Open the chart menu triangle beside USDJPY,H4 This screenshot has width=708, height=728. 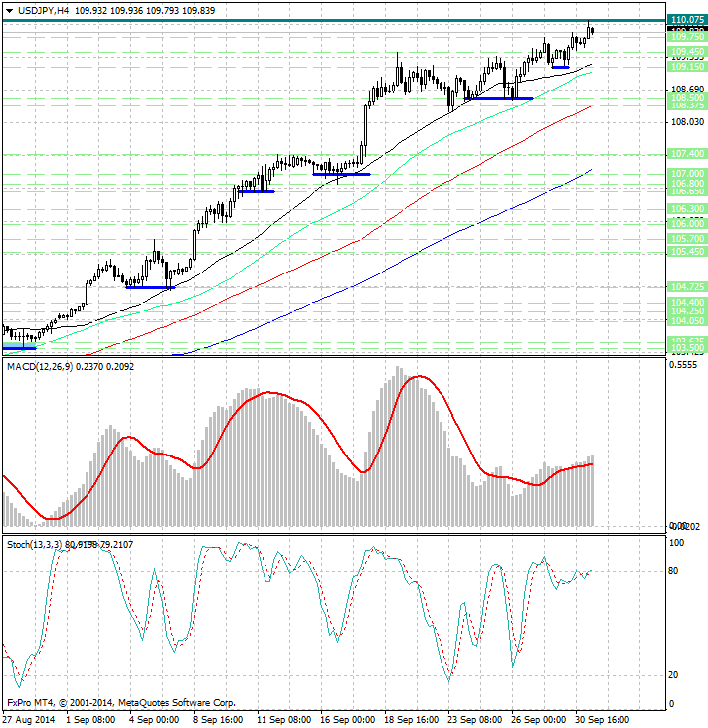(9, 11)
